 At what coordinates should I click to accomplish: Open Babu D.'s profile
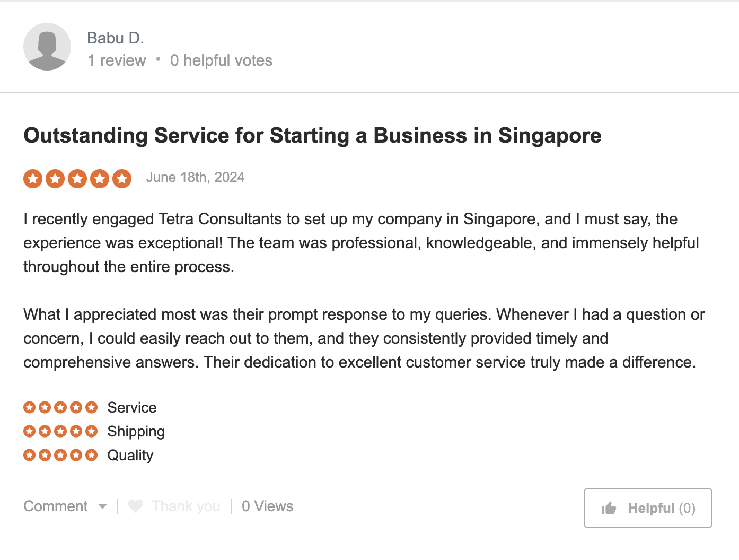click(116, 38)
